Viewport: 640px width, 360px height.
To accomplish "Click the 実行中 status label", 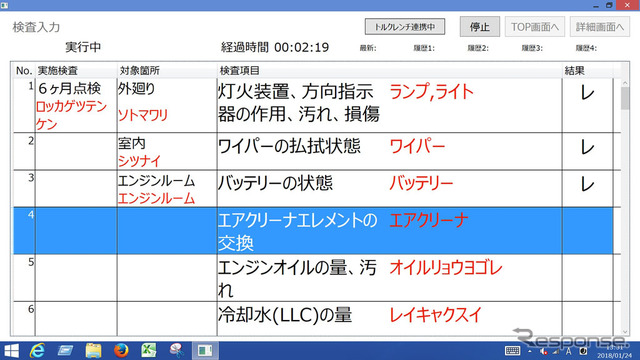I will (83, 47).
